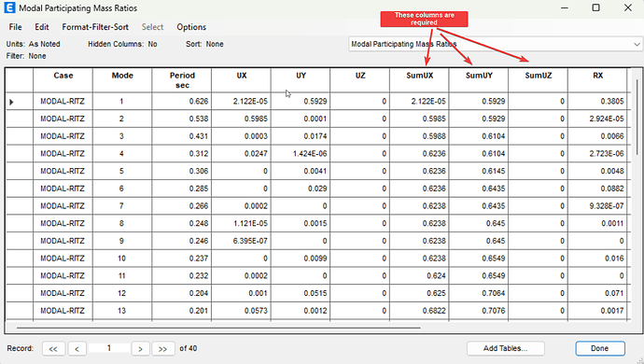Click the UY cell 0.029 in mode 6
Viewport: 644px width, 364px height.
coord(301,189)
